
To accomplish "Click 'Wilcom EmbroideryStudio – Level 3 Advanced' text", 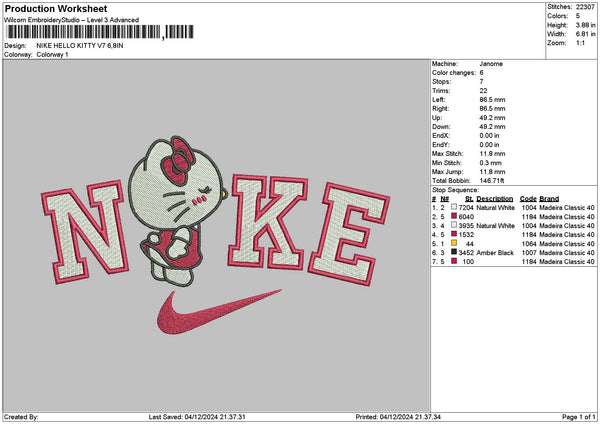I will 72,20.
